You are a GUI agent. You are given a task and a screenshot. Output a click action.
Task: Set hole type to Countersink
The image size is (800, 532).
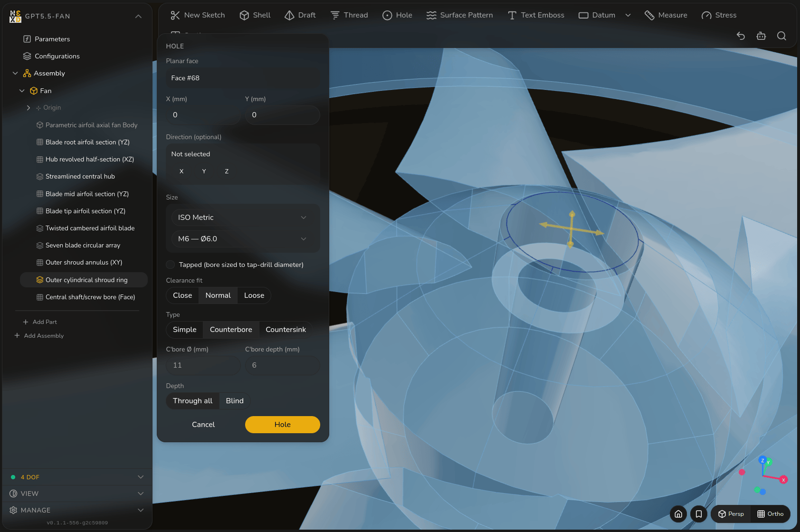[x=286, y=330]
